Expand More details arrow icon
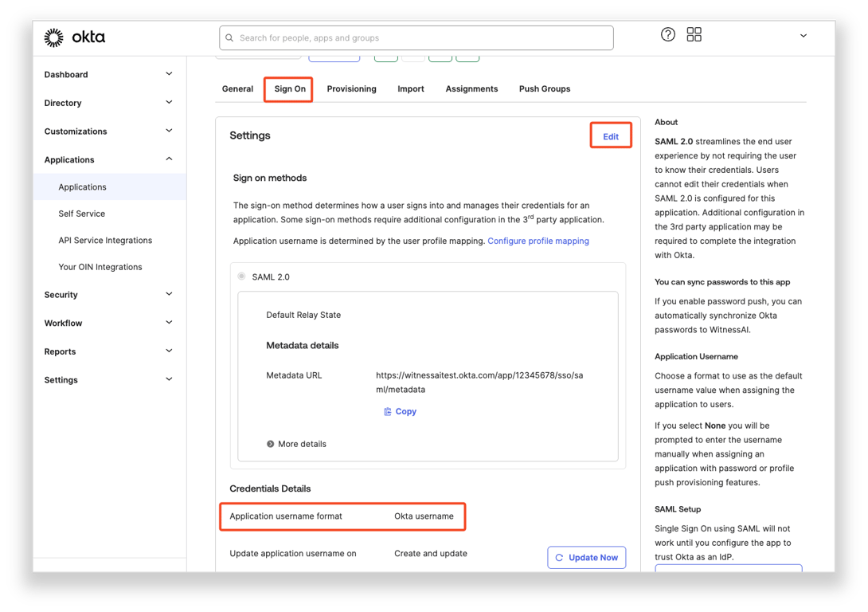The height and width of the screenshot is (612, 868). pyautogui.click(x=271, y=444)
